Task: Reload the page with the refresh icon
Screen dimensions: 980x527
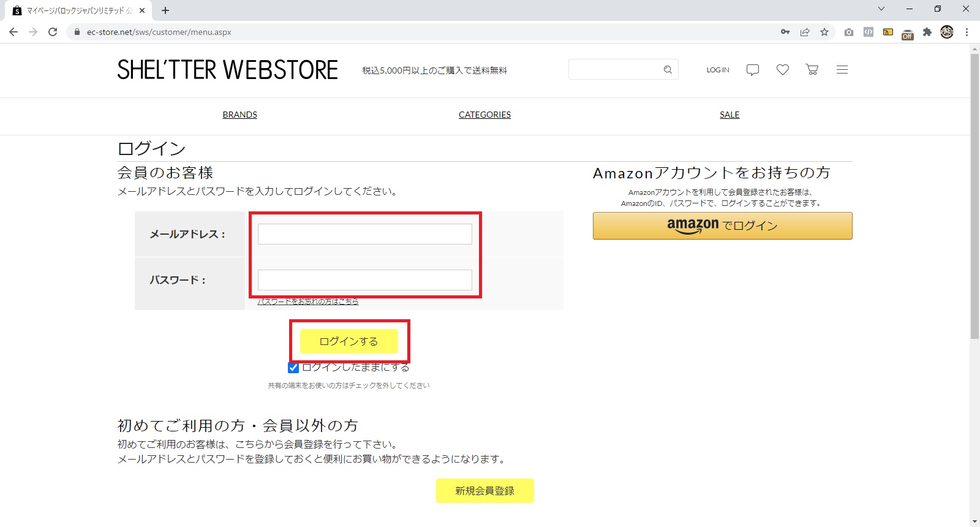Action: (53, 32)
